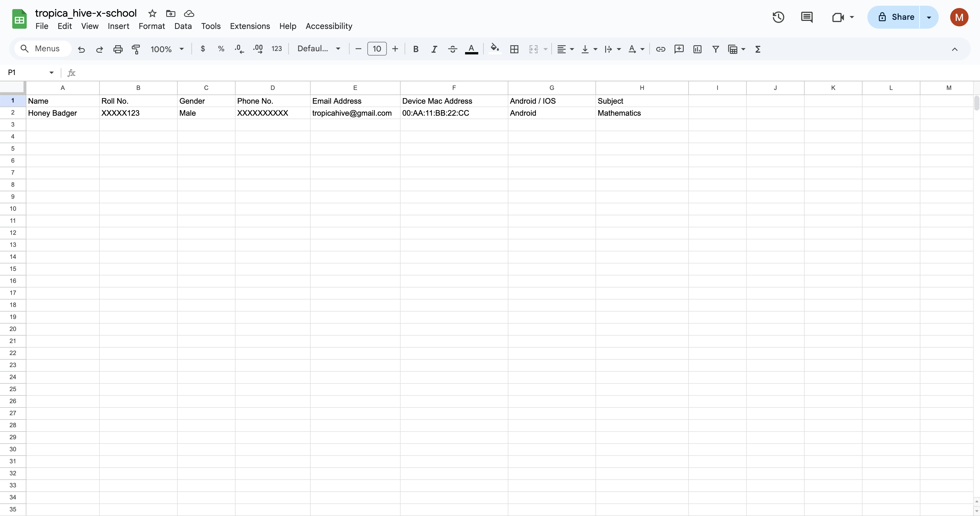Click the Functions sigma icon
Screen dimensions: 980x516
tap(757, 49)
